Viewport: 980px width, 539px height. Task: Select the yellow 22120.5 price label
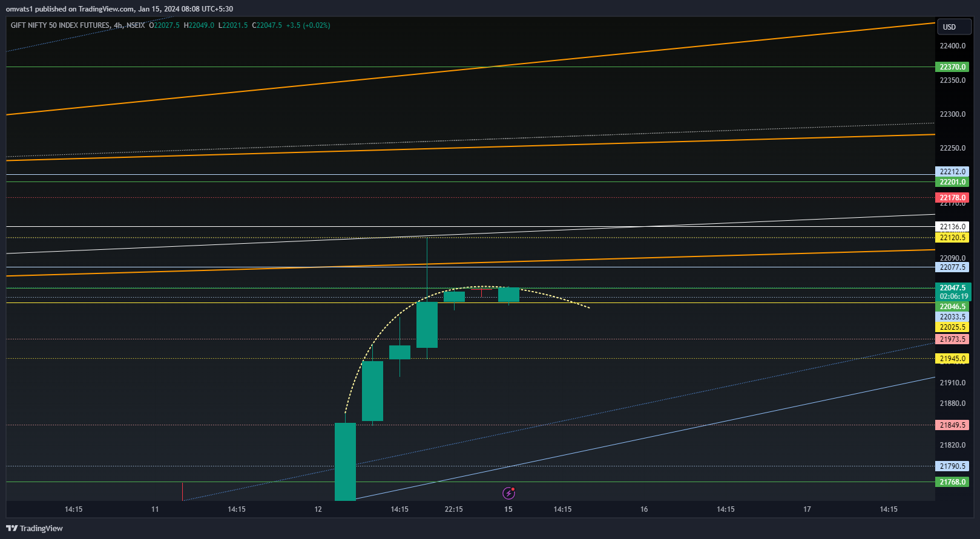coord(952,238)
